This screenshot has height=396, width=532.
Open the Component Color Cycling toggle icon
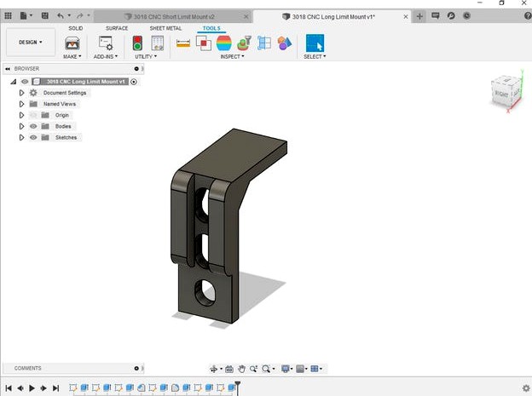(284, 43)
